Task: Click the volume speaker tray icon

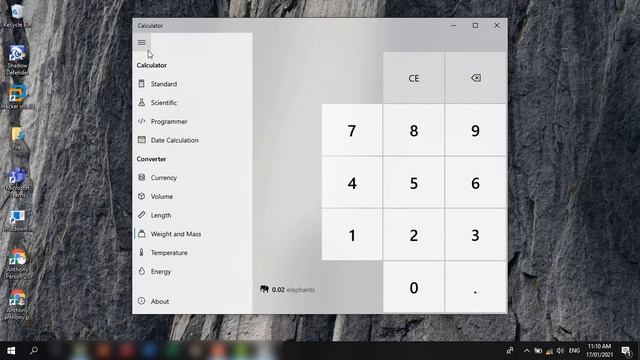Action: tap(560, 351)
